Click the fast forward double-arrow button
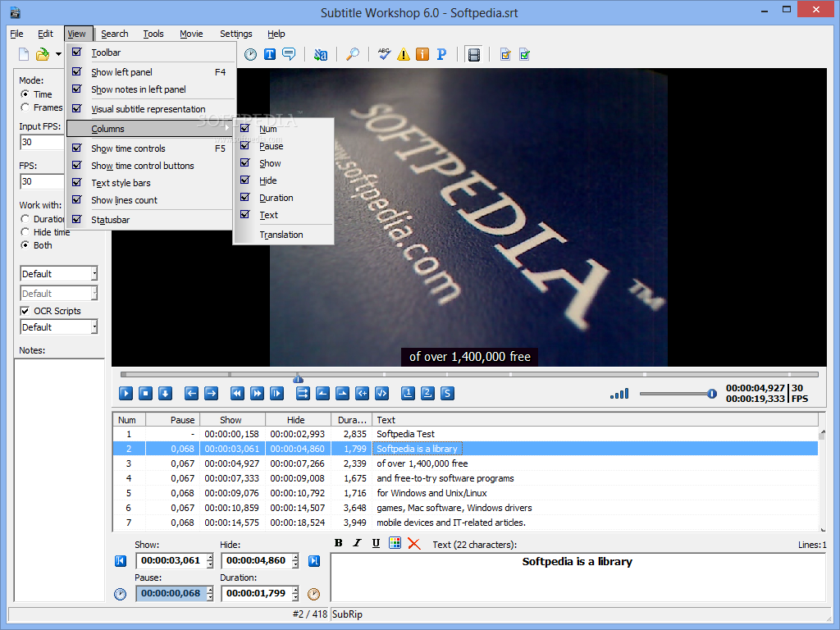The width and height of the screenshot is (840, 630). coord(257,394)
